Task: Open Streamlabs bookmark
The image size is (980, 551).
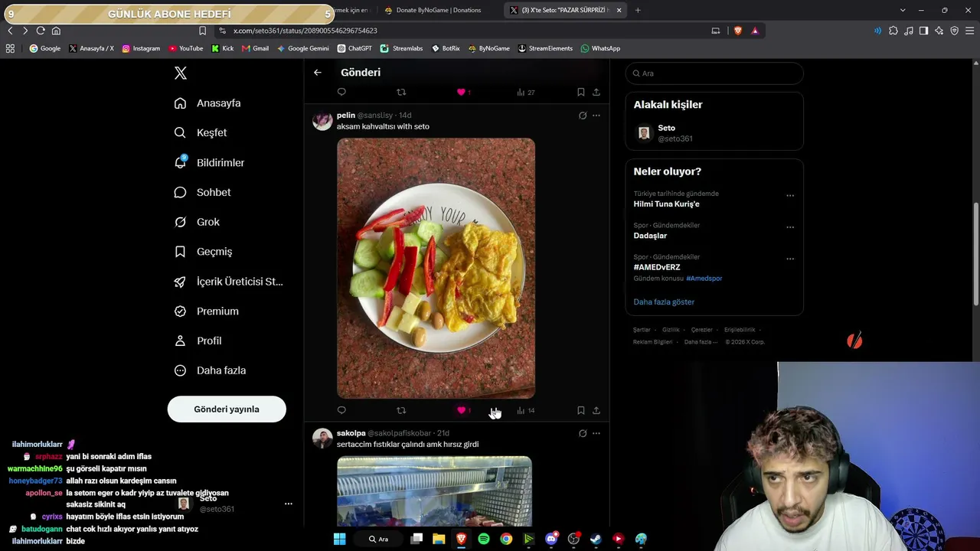Action: tap(402, 48)
